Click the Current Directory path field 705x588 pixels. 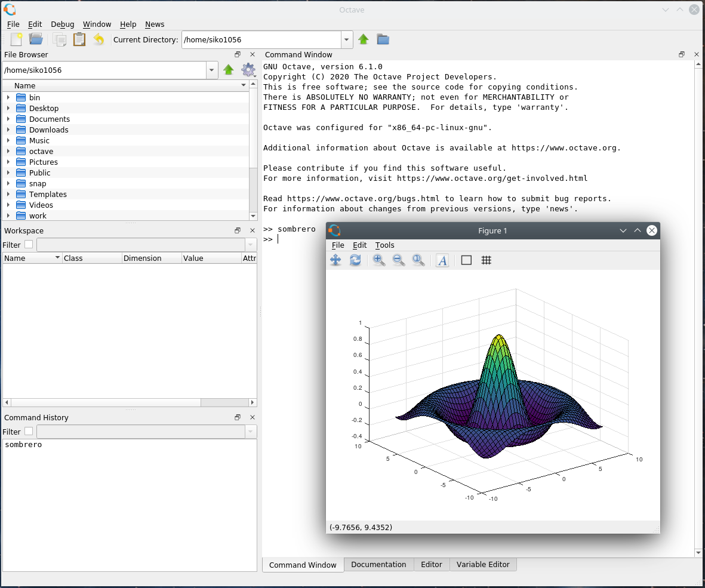coord(261,39)
